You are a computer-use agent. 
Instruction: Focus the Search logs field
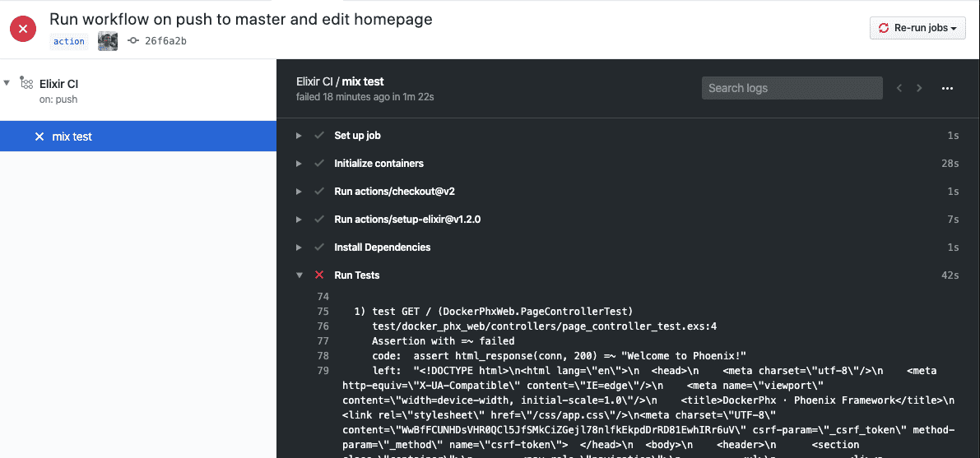point(792,88)
